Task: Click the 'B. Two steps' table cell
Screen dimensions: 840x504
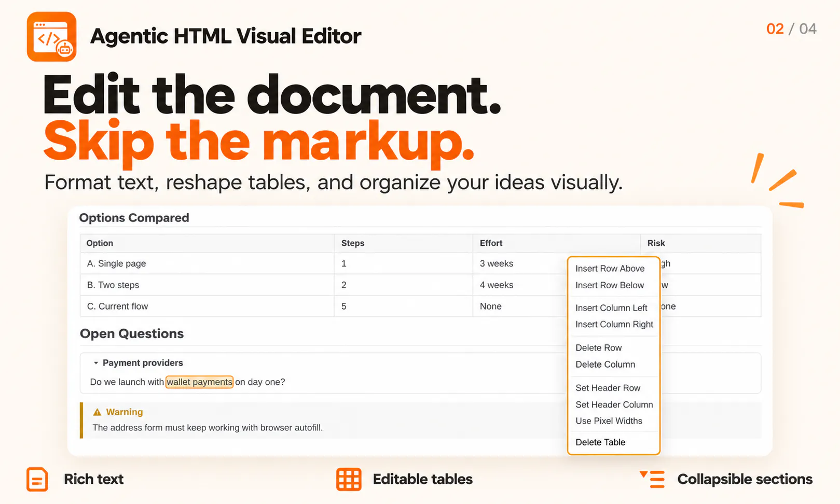Action: (x=207, y=285)
